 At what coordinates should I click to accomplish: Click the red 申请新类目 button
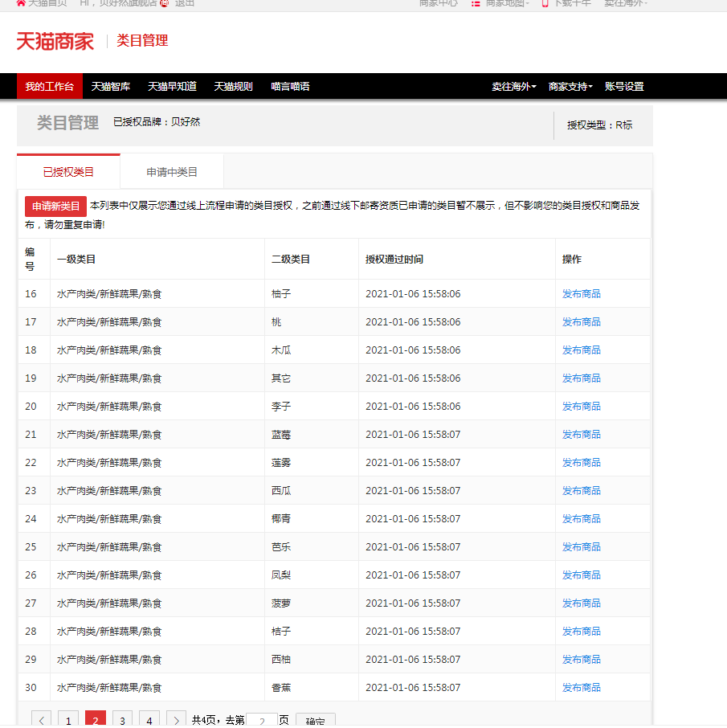click(x=55, y=207)
